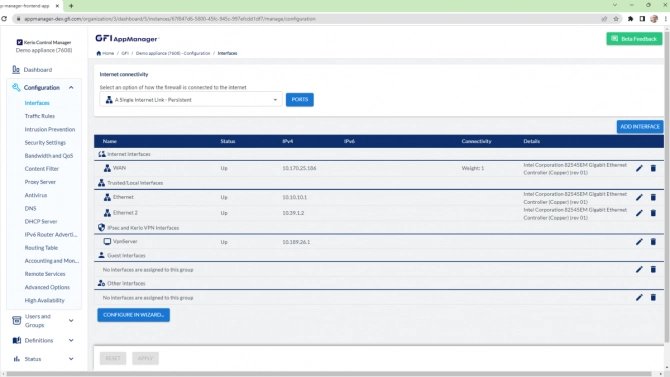
Task: Open a new browser tab
Action: tap(71, 6)
